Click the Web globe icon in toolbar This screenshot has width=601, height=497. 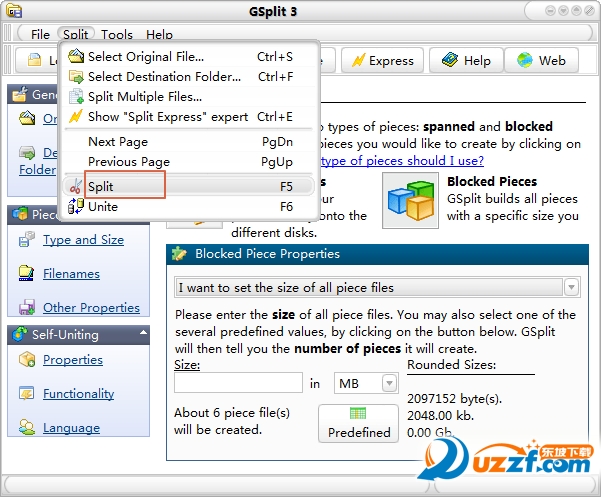(524, 60)
